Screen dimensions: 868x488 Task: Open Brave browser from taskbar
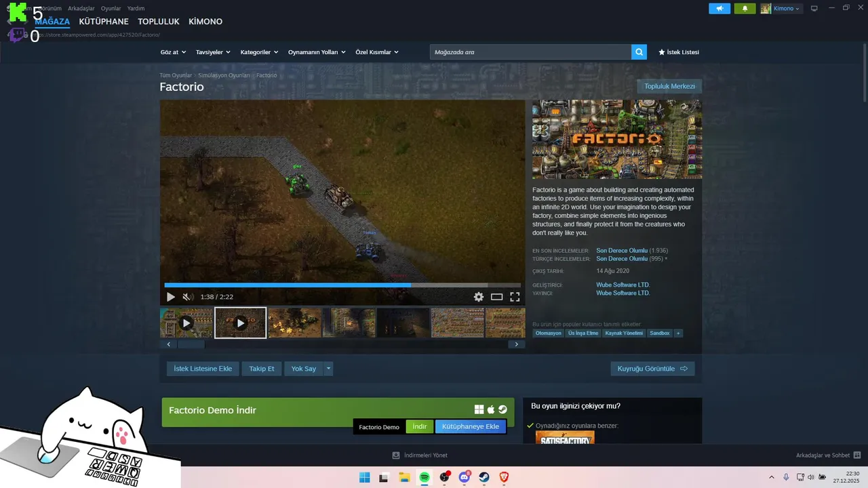(504, 477)
